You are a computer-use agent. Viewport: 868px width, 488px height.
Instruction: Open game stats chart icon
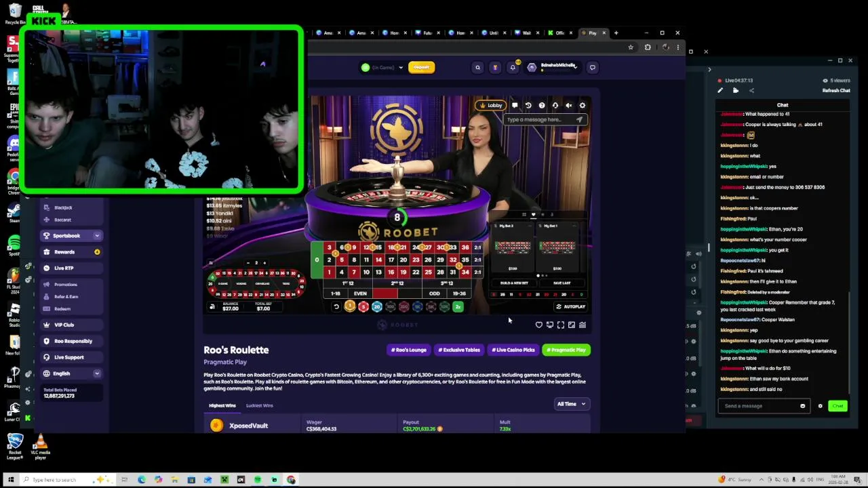click(x=583, y=325)
